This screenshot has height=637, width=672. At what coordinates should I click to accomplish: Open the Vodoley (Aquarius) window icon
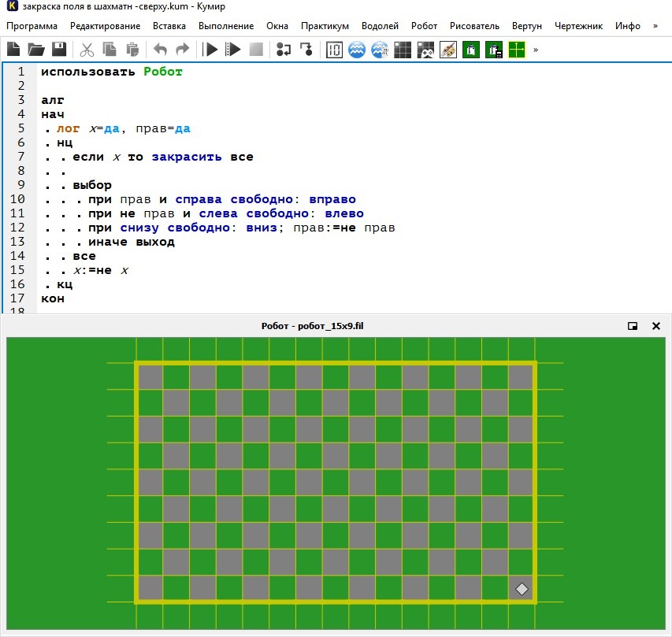[x=357, y=50]
